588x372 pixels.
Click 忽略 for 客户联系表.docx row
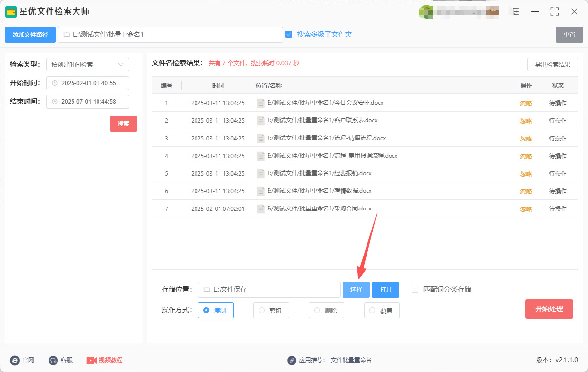click(x=526, y=121)
